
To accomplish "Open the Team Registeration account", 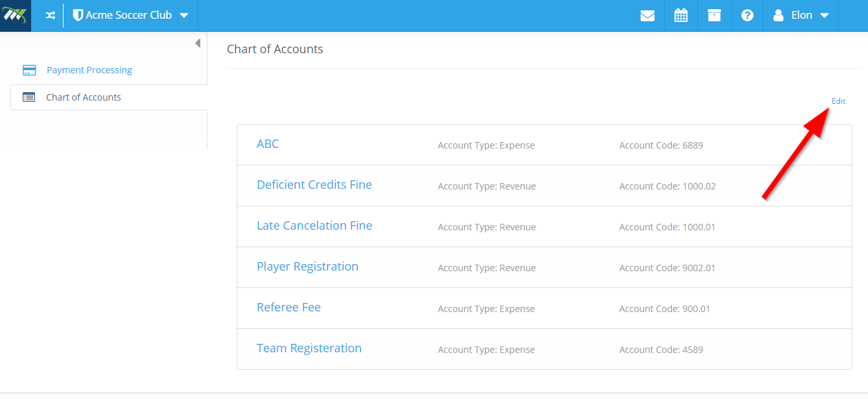I will click(x=309, y=348).
